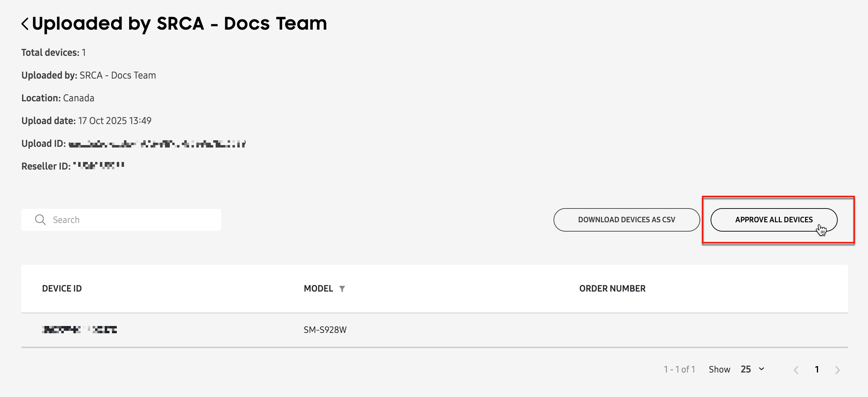The image size is (868, 397).
Task: Click DOWNLOAD DEVICES AS CSV
Action: click(627, 220)
